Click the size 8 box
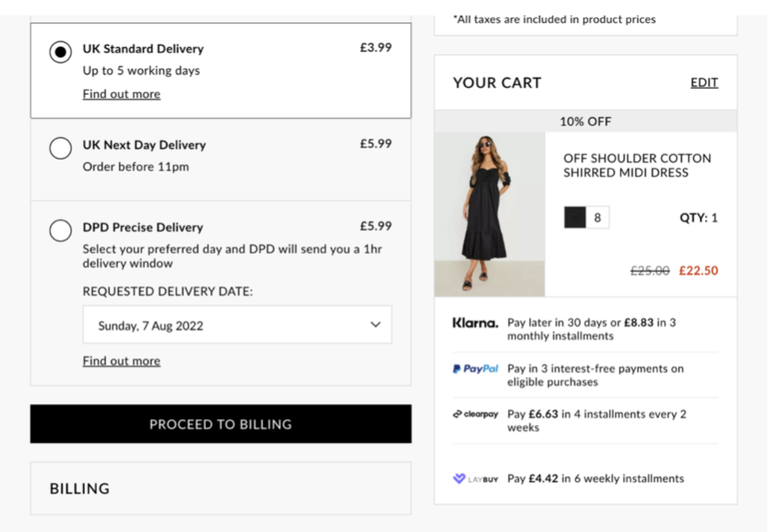 tap(599, 217)
